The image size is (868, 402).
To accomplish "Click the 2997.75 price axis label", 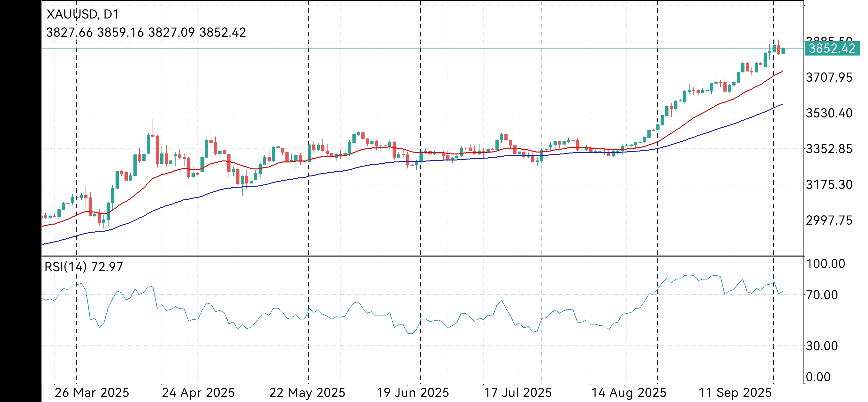I will (829, 220).
